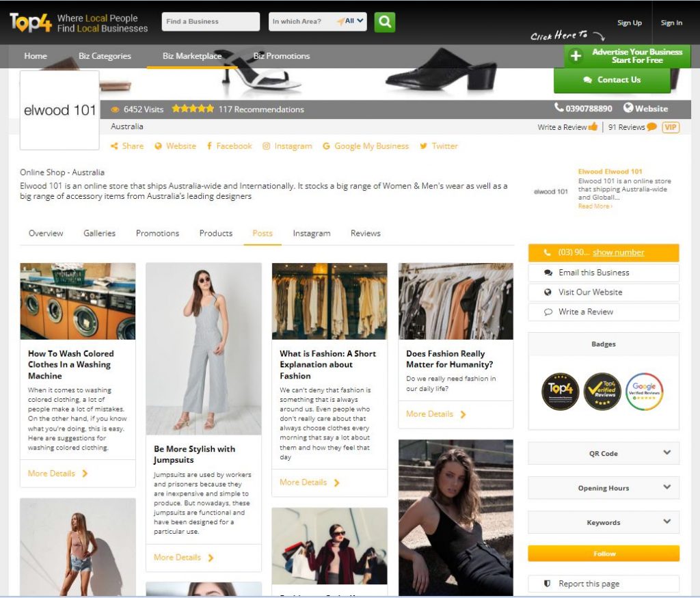Click the Share icon link
Screen dimensions: 700x598
[127, 146]
